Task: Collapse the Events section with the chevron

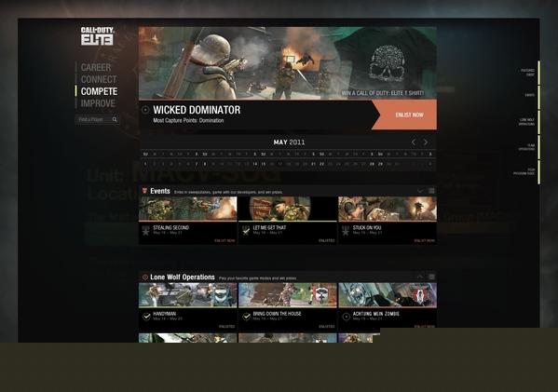Action: point(420,191)
